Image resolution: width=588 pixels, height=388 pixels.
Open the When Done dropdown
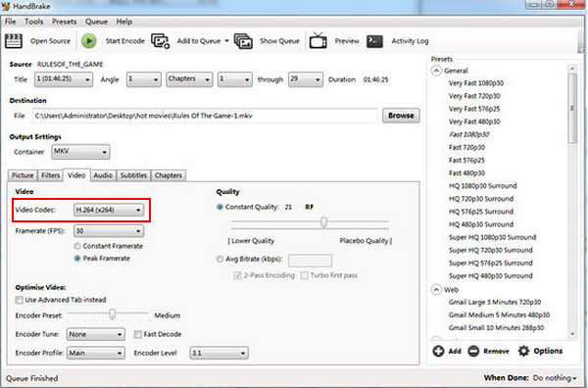[x=555, y=378]
